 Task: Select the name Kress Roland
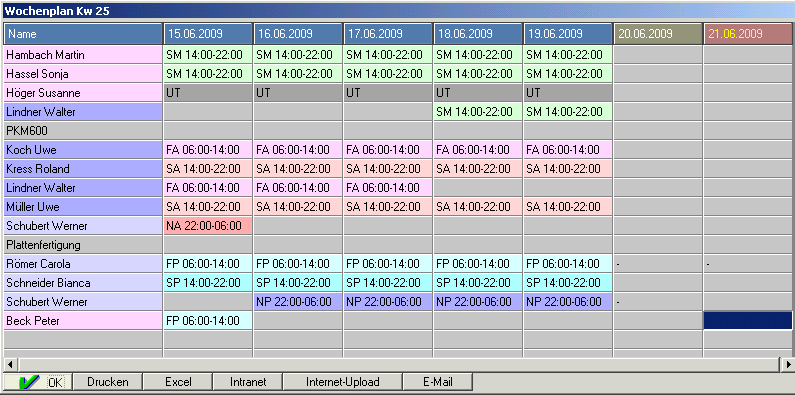tap(83, 169)
